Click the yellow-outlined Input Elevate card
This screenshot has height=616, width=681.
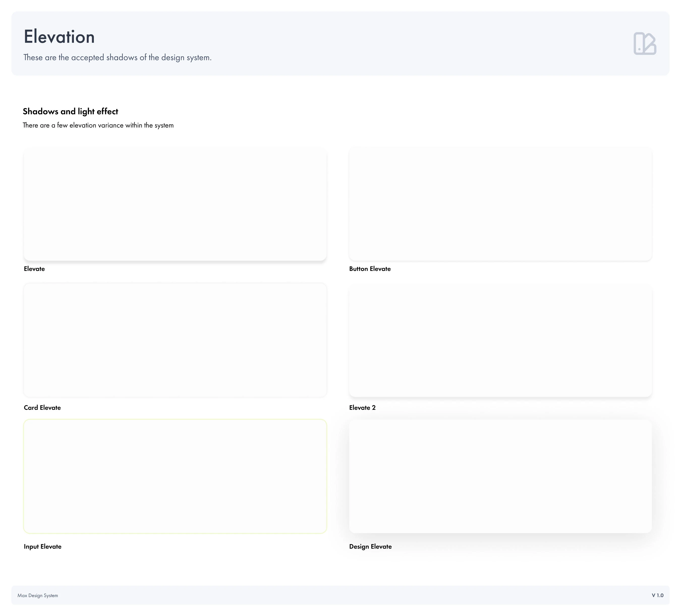(x=175, y=476)
